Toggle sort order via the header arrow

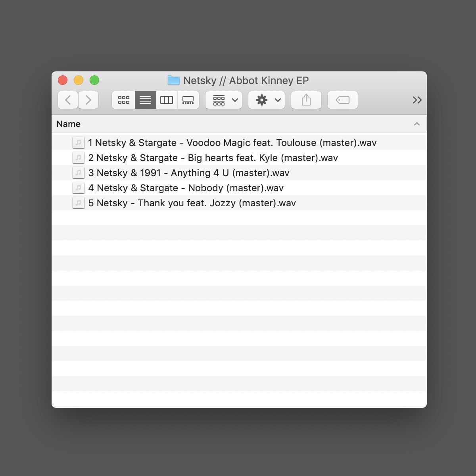(x=417, y=124)
